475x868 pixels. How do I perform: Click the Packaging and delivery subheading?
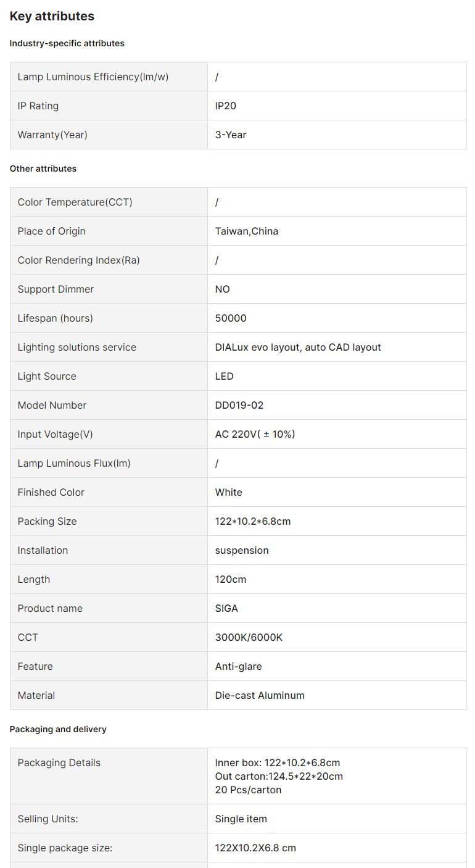tap(58, 729)
